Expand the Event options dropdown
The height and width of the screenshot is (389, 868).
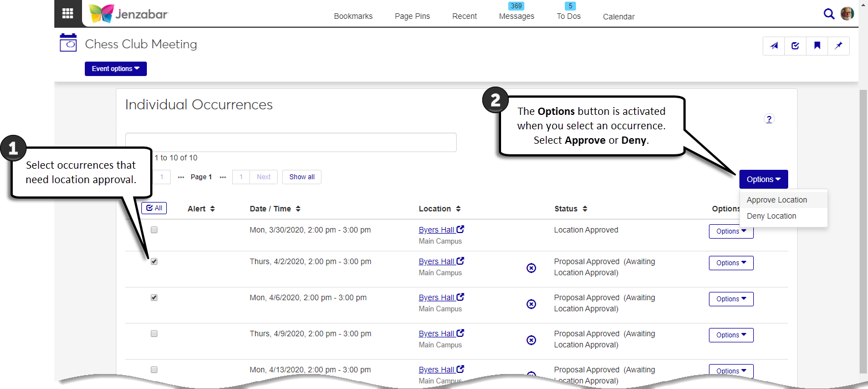click(x=115, y=69)
